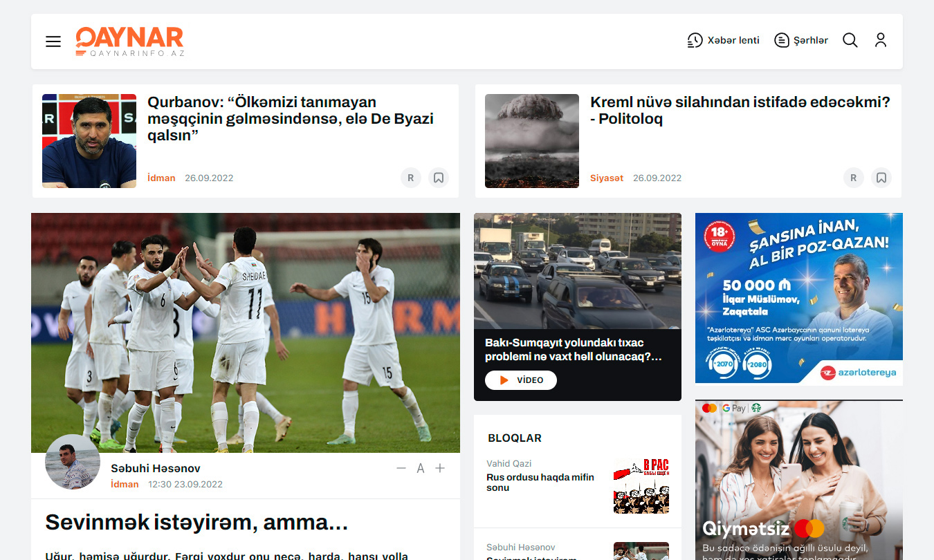Click the R button on Qurbanov article
The width and height of the screenshot is (934, 560).
pyautogui.click(x=410, y=178)
